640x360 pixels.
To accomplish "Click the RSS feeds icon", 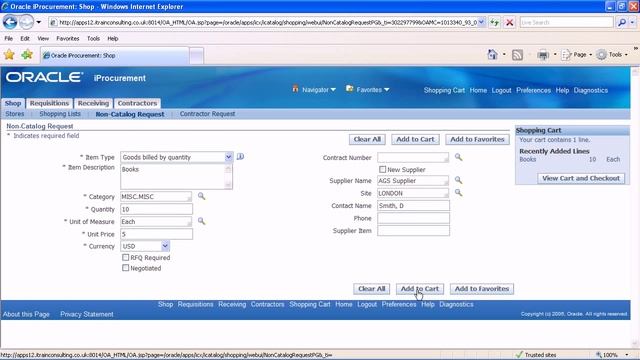I will [517, 55].
